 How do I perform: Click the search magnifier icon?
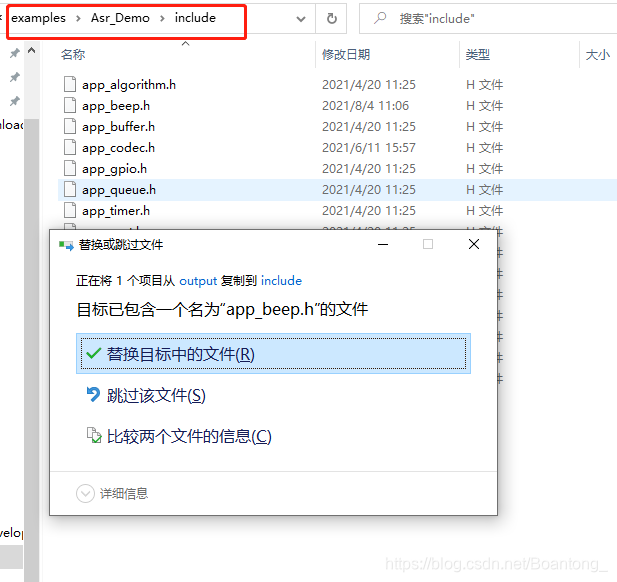click(380, 18)
